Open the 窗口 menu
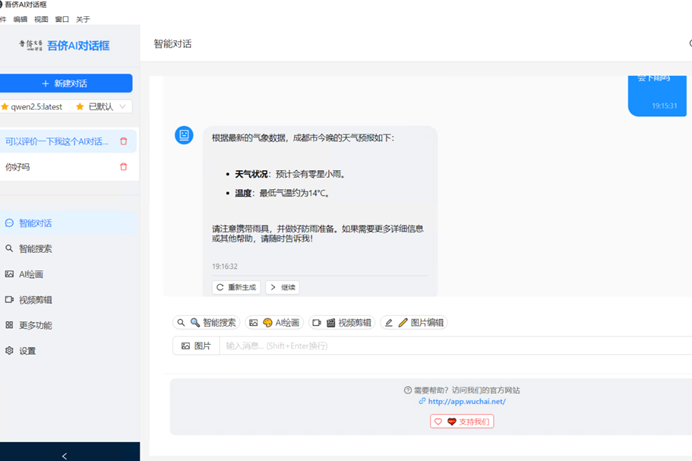Viewport: 692px width, 461px height. [62, 19]
